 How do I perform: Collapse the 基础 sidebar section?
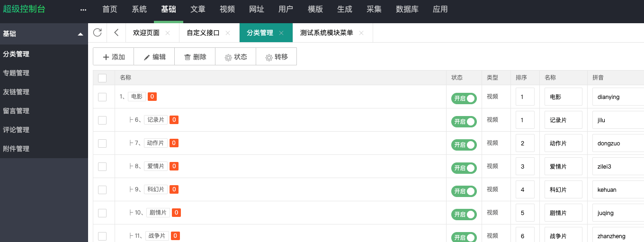click(80, 34)
